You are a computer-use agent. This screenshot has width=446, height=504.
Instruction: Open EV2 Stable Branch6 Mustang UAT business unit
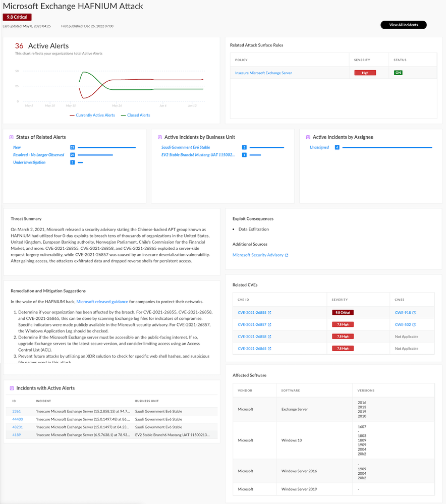coord(198,155)
